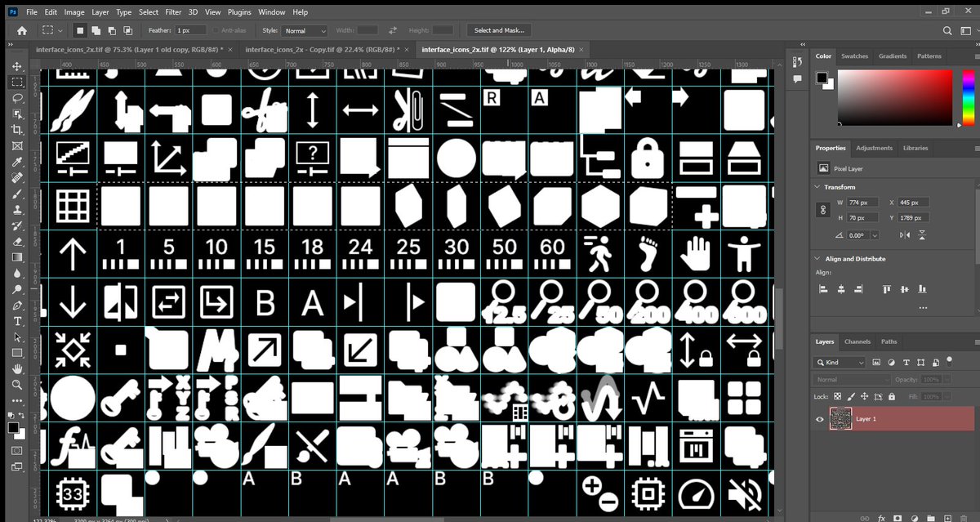Switch to the Swatches tab
This screenshot has height=522, width=980.
click(855, 56)
